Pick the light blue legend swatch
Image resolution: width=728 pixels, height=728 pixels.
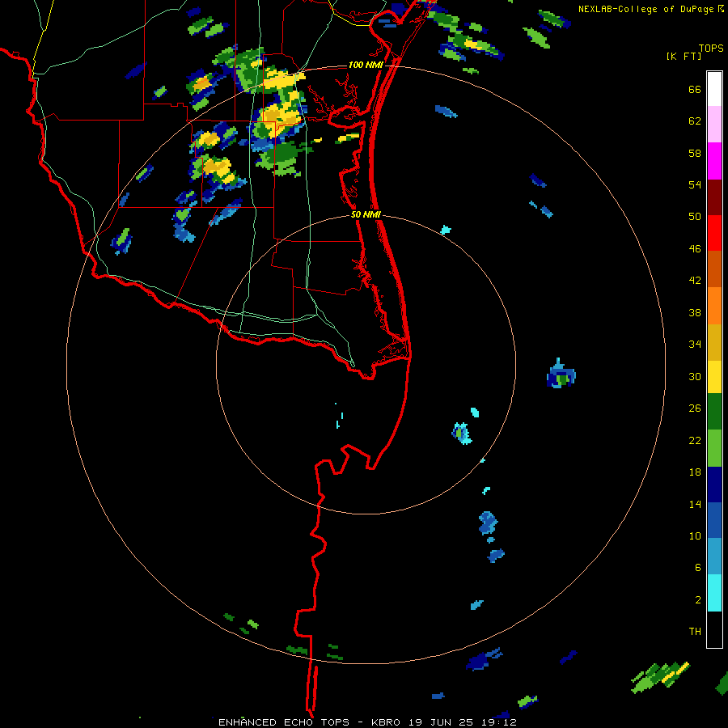pyautogui.click(x=714, y=557)
